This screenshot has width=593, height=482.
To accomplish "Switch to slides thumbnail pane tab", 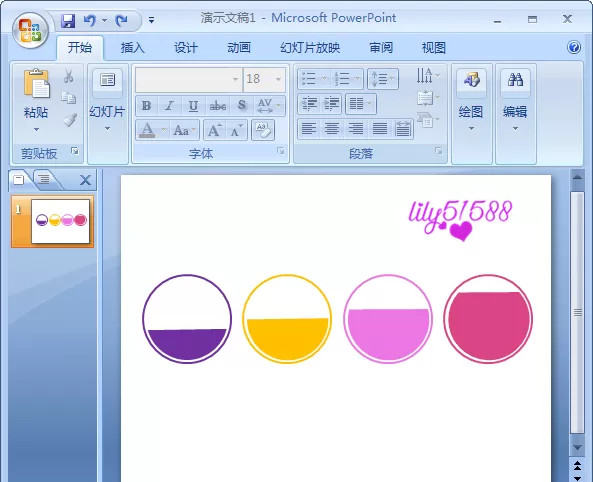I will tap(19, 180).
